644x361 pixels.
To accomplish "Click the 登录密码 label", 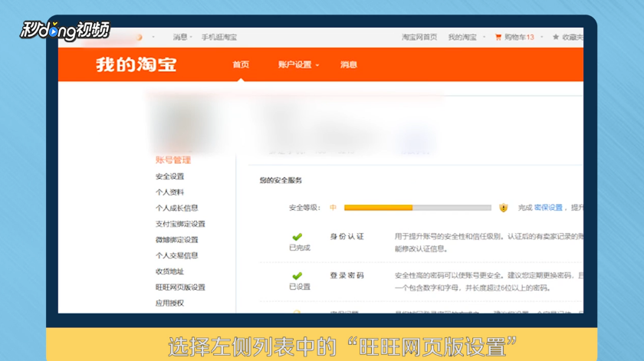I will (347, 276).
